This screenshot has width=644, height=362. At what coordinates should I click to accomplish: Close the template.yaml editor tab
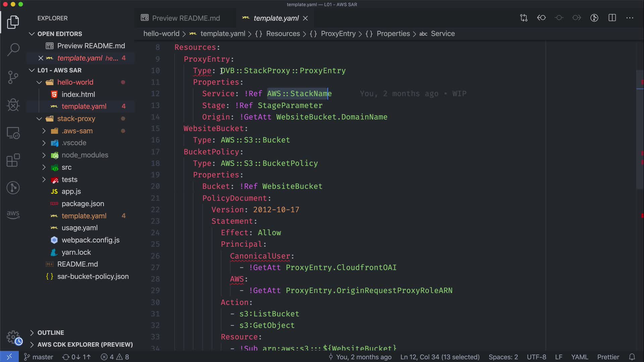pyautogui.click(x=305, y=18)
